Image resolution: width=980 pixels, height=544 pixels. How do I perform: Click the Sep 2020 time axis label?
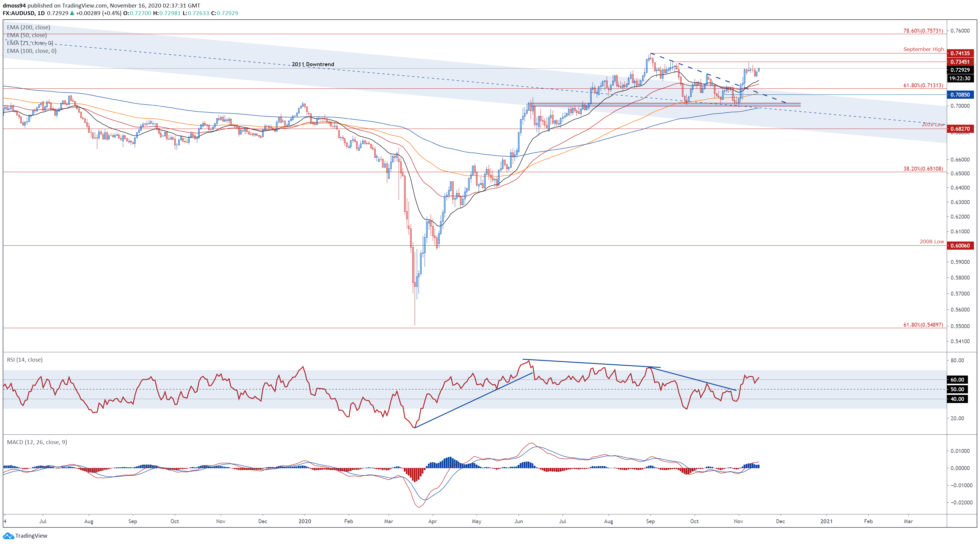(x=650, y=521)
